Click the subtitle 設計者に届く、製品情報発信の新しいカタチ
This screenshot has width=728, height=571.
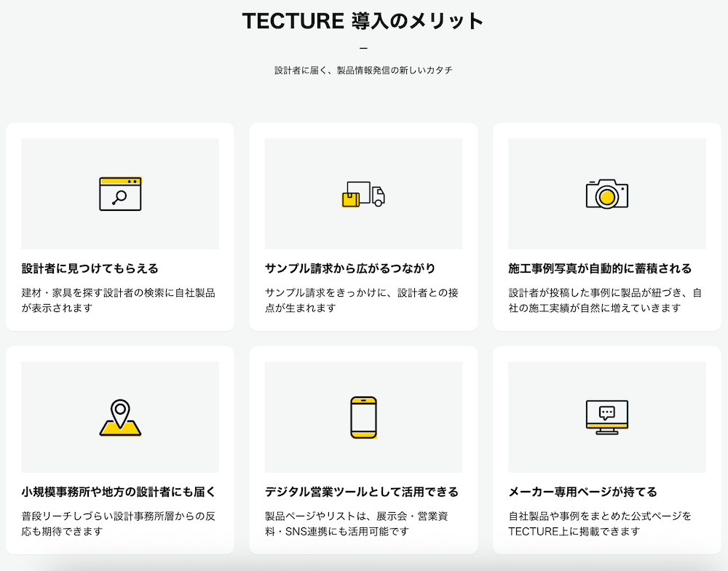click(363, 71)
